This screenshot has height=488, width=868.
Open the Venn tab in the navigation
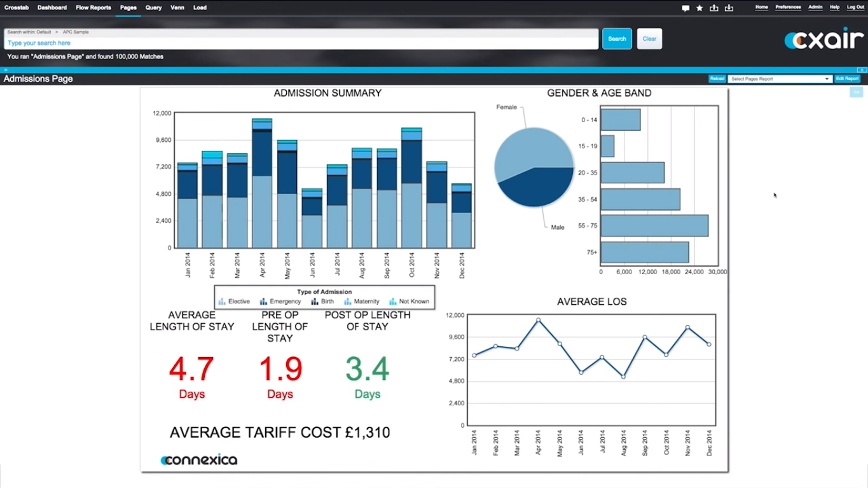[177, 7]
